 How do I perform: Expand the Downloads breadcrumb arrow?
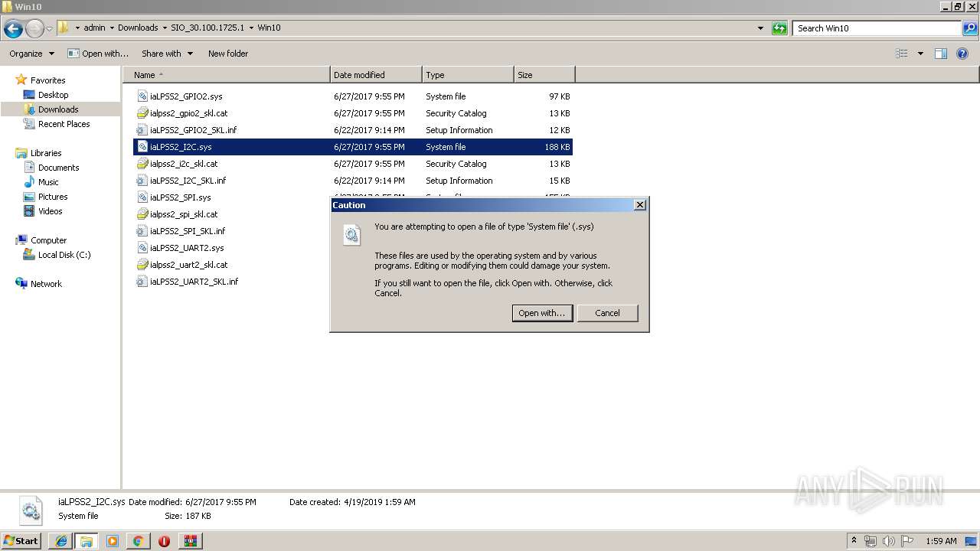click(x=164, y=28)
